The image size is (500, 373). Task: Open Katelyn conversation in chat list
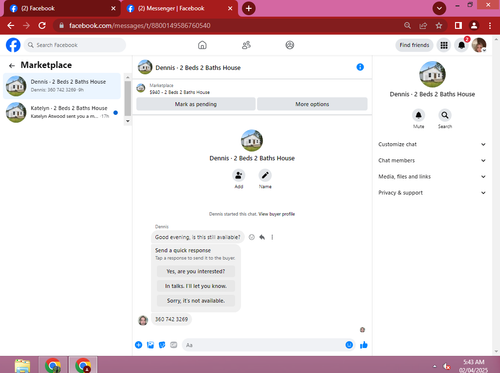pos(62,112)
